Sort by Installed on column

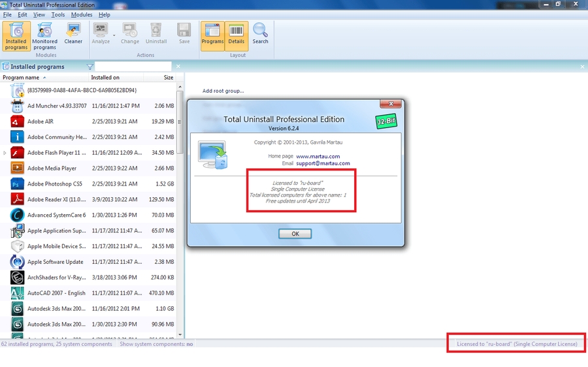(x=116, y=77)
